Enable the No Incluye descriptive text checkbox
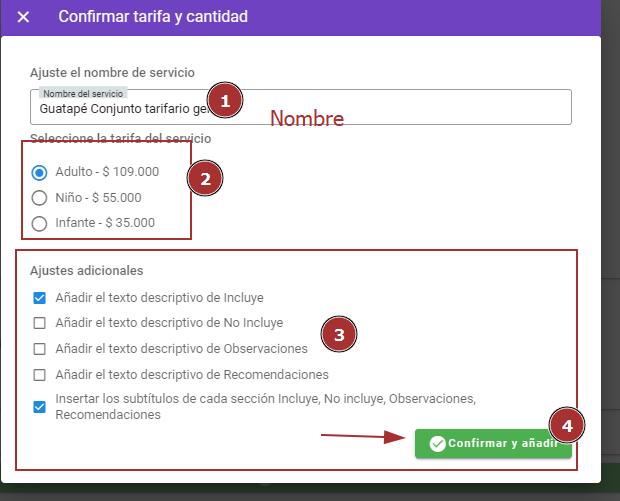 click(40, 323)
